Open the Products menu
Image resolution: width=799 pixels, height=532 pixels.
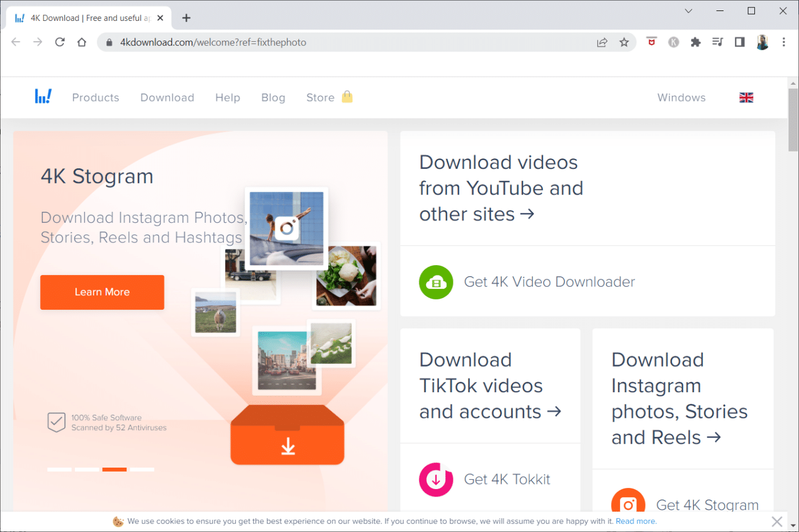tap(96, 97)
